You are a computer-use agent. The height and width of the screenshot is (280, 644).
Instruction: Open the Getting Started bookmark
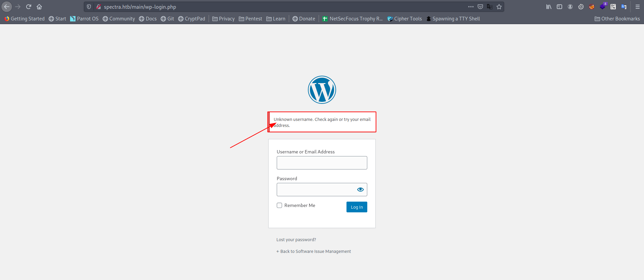pyautogui.click(x=24, y=19)
